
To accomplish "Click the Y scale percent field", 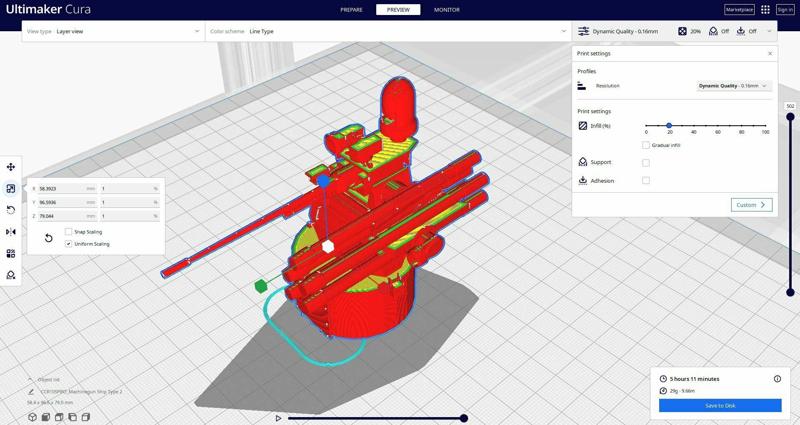I will click(x=130, y=203).
